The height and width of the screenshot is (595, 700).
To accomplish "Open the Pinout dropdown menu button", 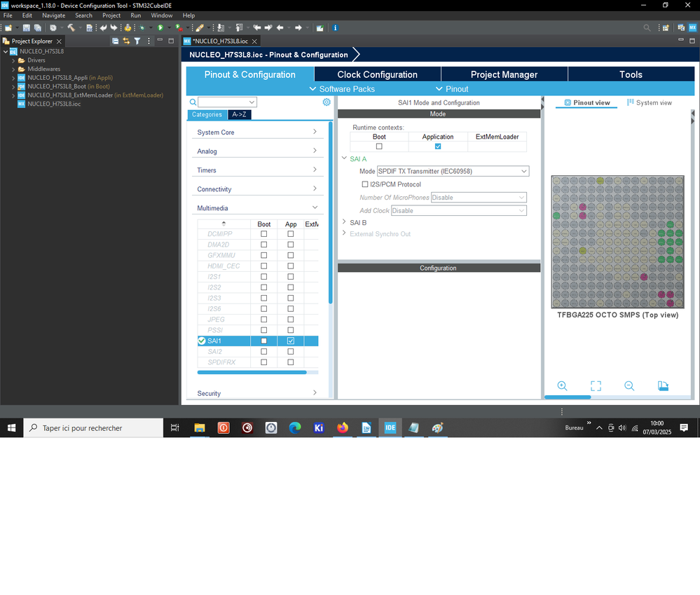I will (452, 89).
